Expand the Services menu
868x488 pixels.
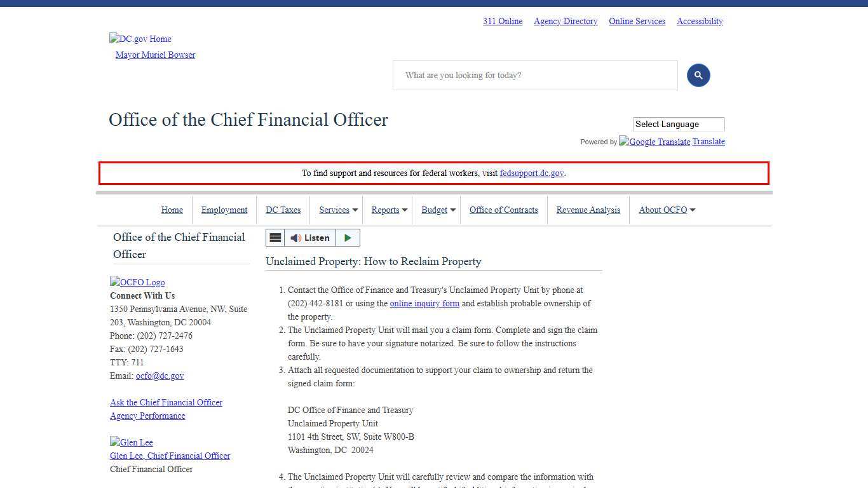pos(338,210)
